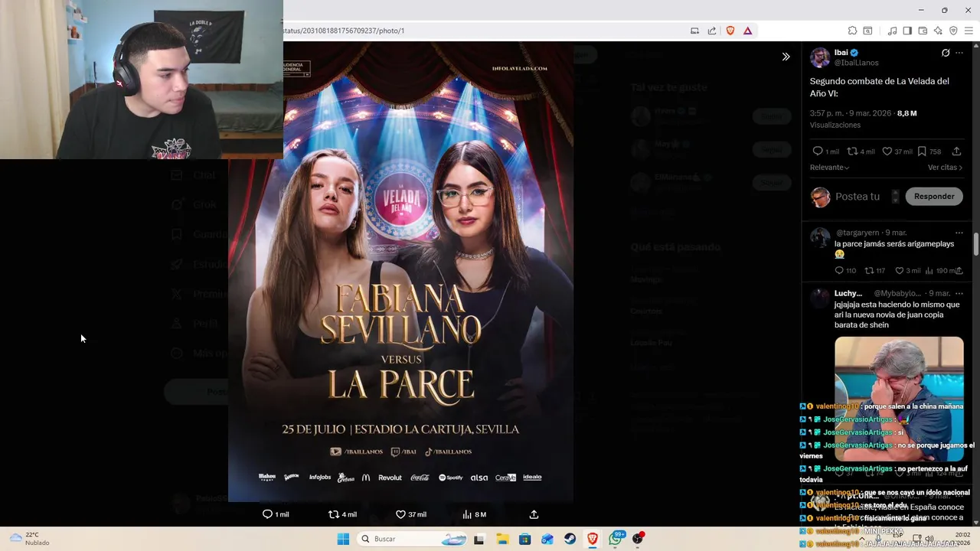
Task: Open Ibai's profile avatar
Action: (x=820, y=57)
